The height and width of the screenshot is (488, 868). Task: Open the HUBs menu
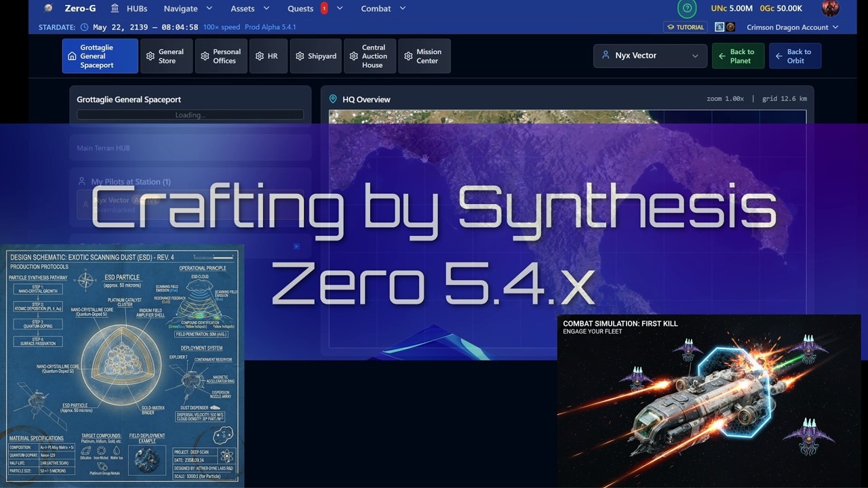point(129,8)
